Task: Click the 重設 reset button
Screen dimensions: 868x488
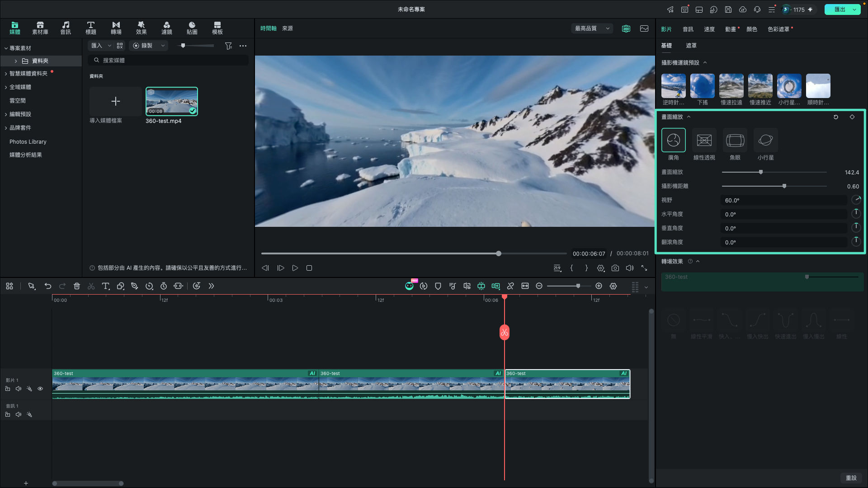Action: pos(851,478)
